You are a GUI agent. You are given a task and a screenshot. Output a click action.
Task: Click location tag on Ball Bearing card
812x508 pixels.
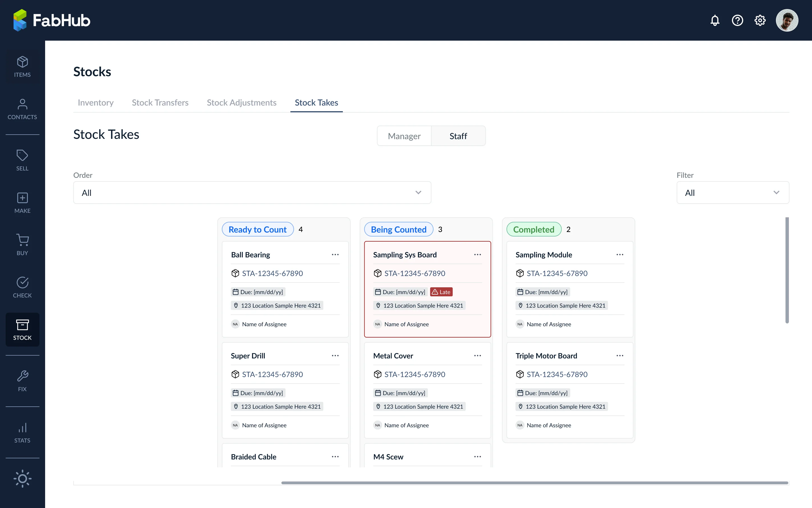[277, 305]
